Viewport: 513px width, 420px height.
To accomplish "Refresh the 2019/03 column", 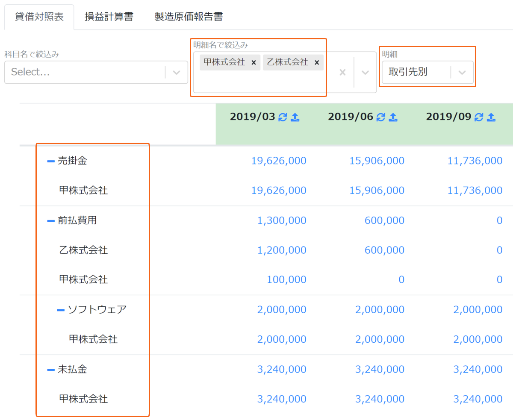I will coord(283,117).
